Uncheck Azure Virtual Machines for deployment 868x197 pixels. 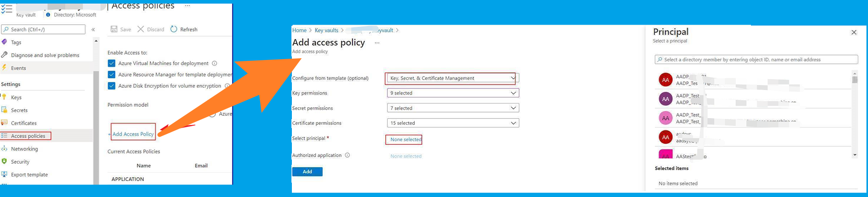(x=112, y=63)
